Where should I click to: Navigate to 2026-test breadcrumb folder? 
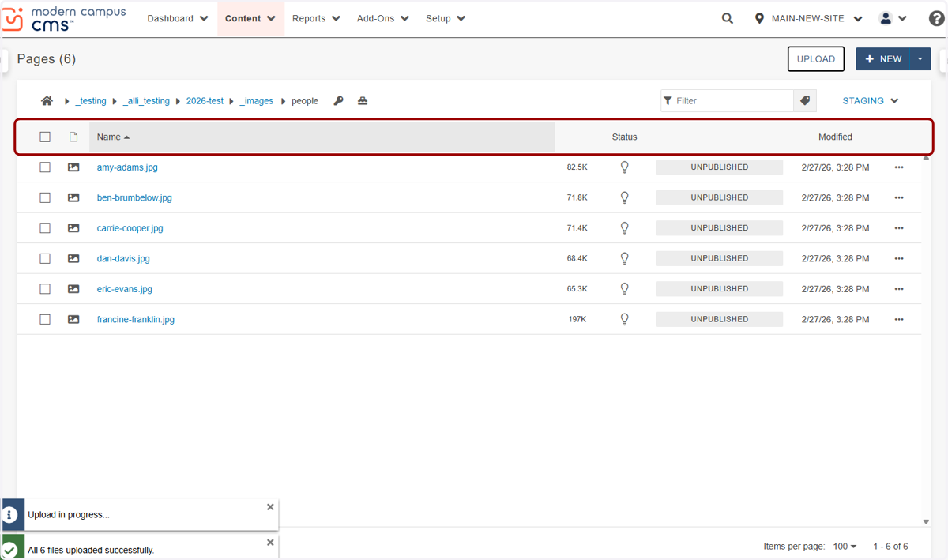[205, 101]
